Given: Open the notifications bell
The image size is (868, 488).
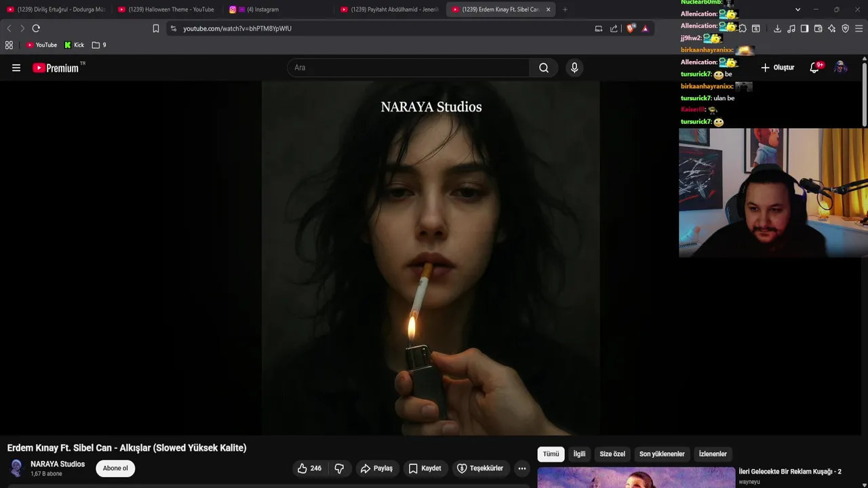Looking at the screenshot, I should pyautogui.click(x=815, y=68).
